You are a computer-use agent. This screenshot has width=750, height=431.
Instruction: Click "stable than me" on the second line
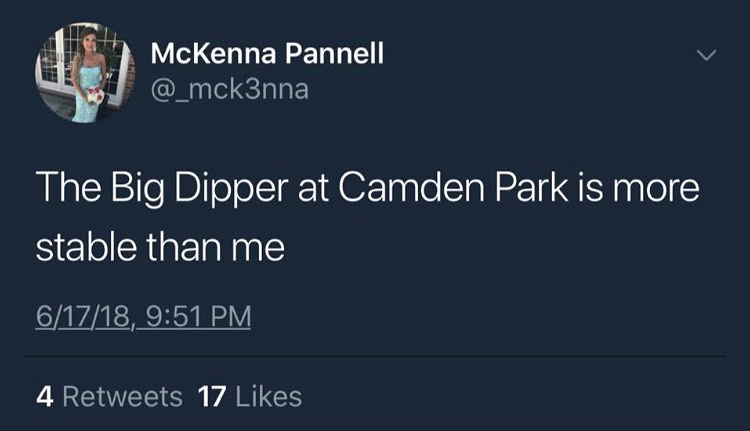pyautogui.click(x=160, y=245)
